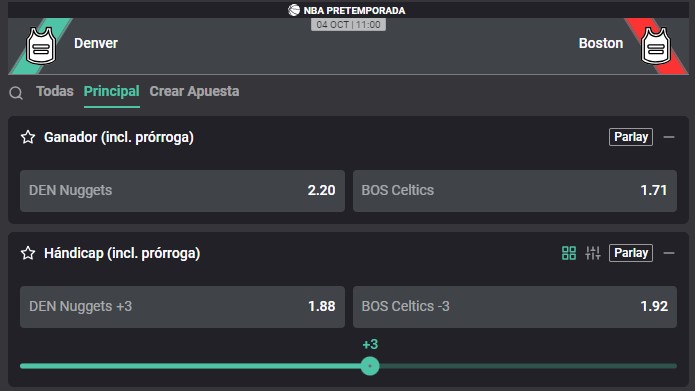Screen dimensions: 695x391
Task: Click the NBA basketball league icon
Action: pos(293,10)
